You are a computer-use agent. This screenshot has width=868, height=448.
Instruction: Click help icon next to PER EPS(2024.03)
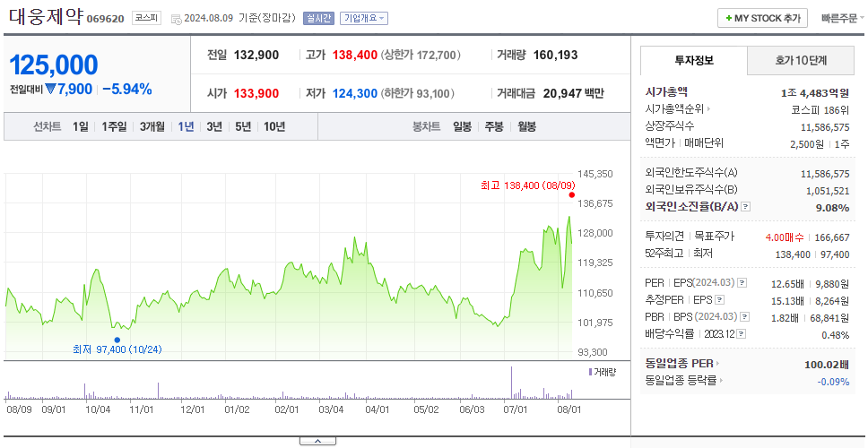pyautogui.click(x=742, y=283)
